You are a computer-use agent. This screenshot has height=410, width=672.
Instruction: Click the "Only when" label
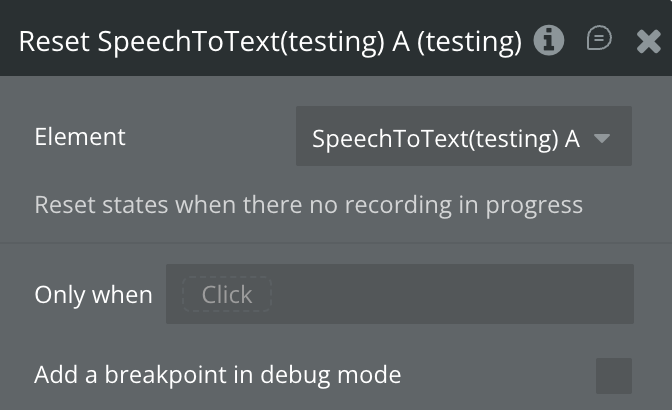coord(93,295)
